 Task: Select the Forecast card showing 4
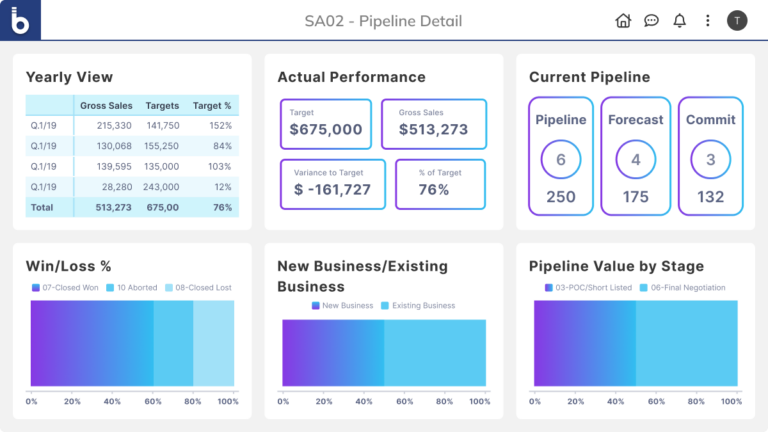[636, 155]
